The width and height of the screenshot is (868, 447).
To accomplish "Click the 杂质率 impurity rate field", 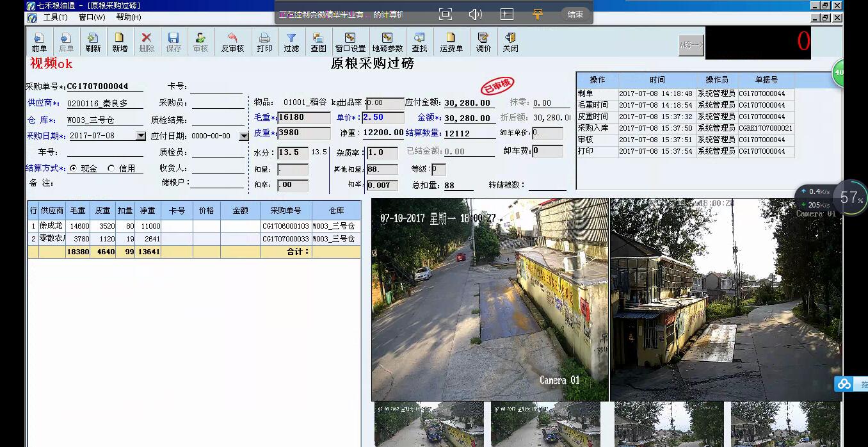I will (x=382, y=152).
